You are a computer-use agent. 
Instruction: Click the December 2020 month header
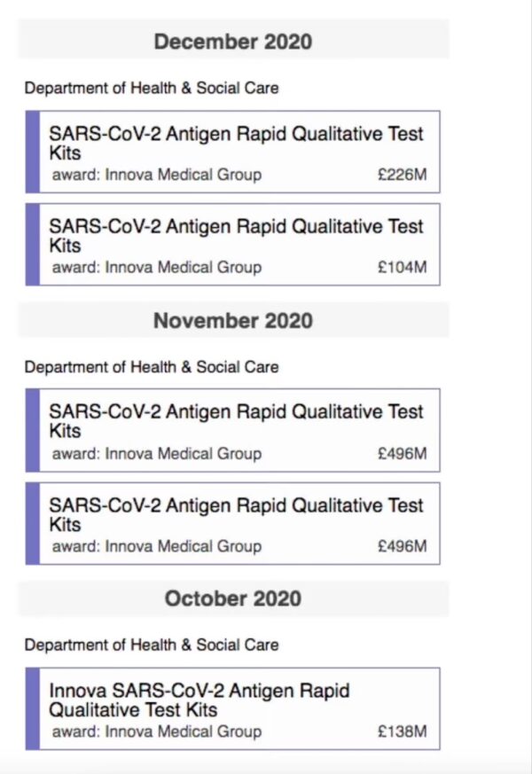pyautogui.click(x=233, y=41)
